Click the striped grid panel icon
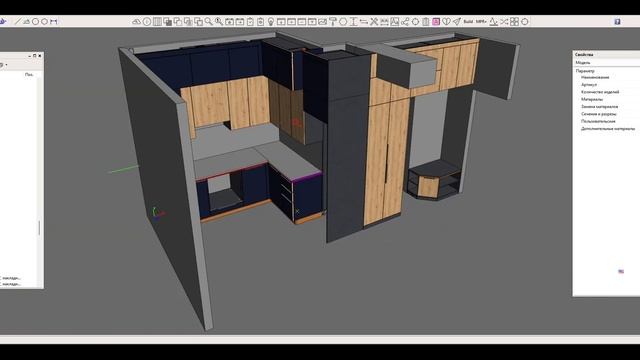Screen dimensions: 640x360 click(157, 22)
